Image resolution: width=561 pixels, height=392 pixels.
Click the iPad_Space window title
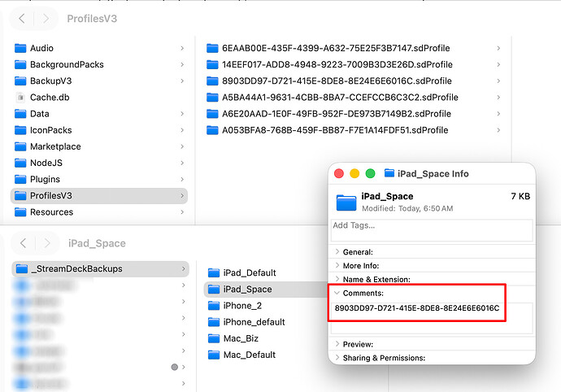[97, 243]
